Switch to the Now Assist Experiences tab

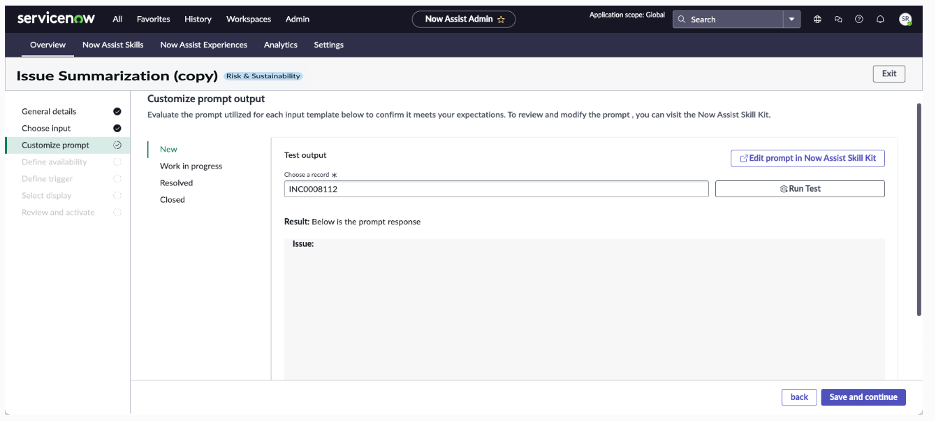point(204,45)
